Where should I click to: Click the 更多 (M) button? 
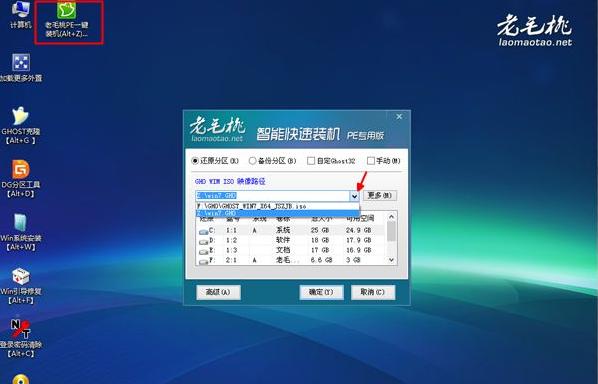pos(379,196)
